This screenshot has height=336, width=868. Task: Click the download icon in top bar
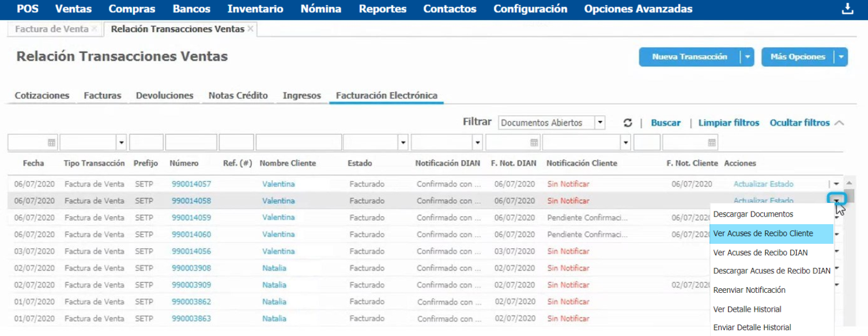pos(847,9)
